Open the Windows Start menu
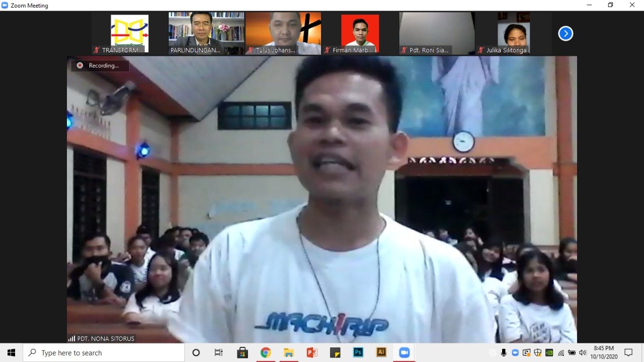This screenshot has height=362, width=644. (x=11, y=352)
